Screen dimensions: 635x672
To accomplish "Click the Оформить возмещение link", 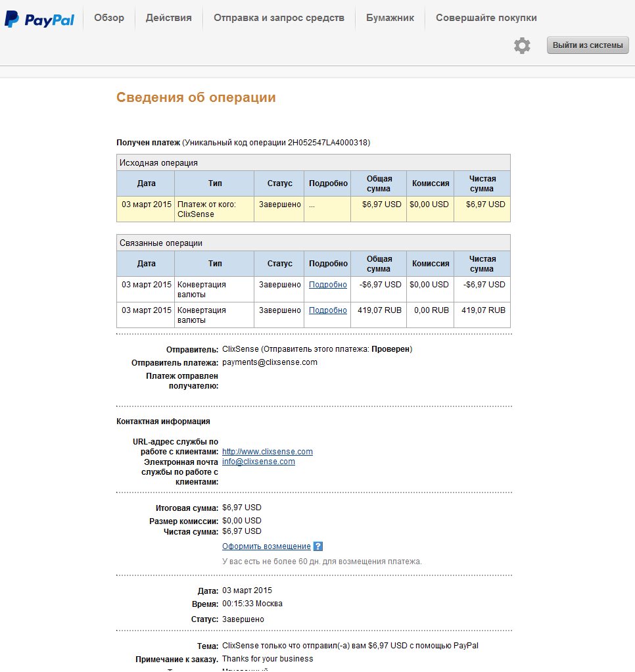I will [x=266, y=546].
